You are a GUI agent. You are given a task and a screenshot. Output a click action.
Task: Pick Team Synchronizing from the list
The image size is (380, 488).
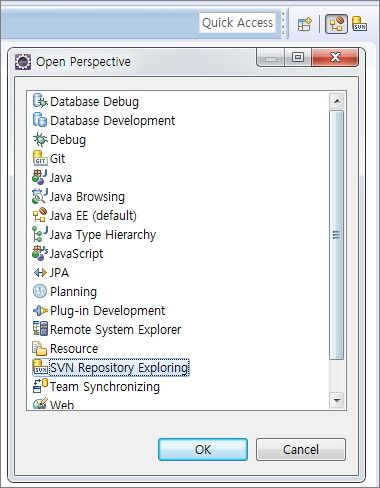click(x=105, y=387)
